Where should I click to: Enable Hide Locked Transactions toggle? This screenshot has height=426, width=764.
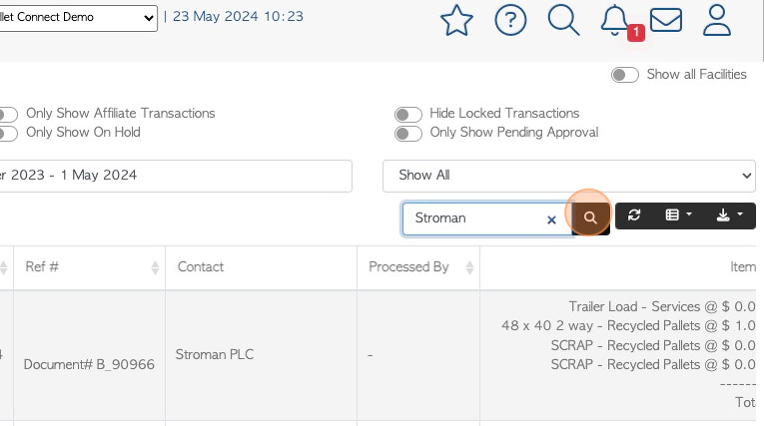click(x=408, y=115)
